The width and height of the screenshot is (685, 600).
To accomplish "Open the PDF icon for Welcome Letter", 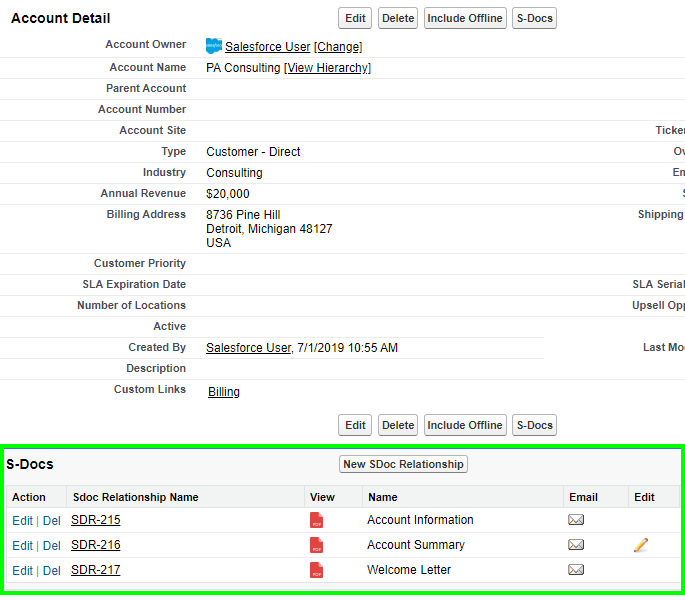I will click(x=316, y=570).
